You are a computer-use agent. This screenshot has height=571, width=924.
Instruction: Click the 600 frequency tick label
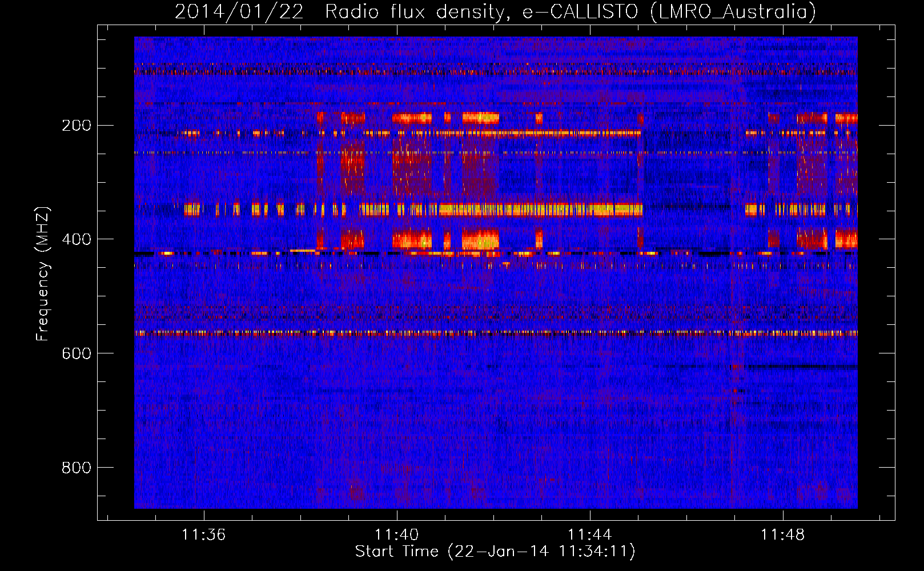(77, 353)
